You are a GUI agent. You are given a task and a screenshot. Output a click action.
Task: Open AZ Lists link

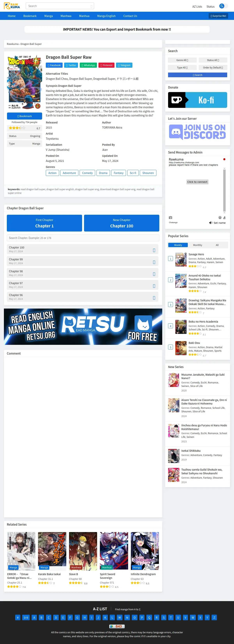pos(197,7)
